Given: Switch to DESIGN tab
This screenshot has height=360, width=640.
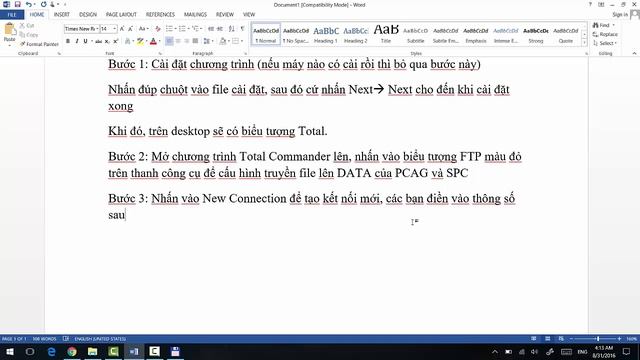Looking at the screenshot, I should click(88, 15).
